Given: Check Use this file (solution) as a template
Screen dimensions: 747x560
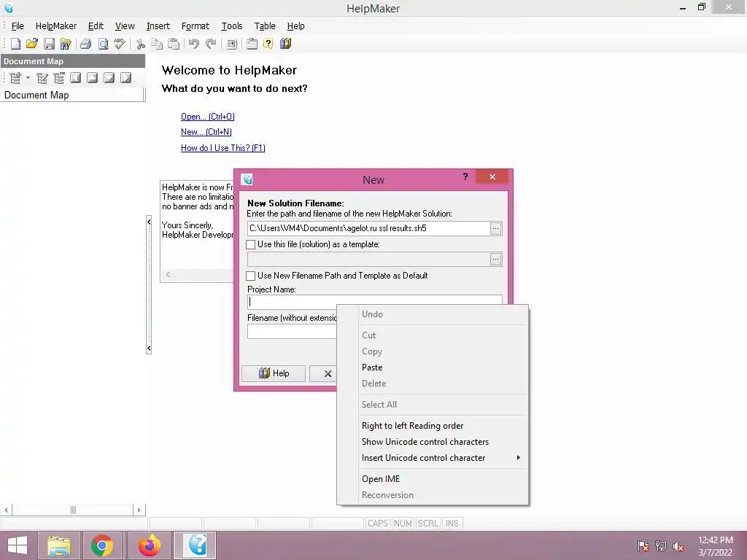Looking at the screenshot, I should point(251,244).
